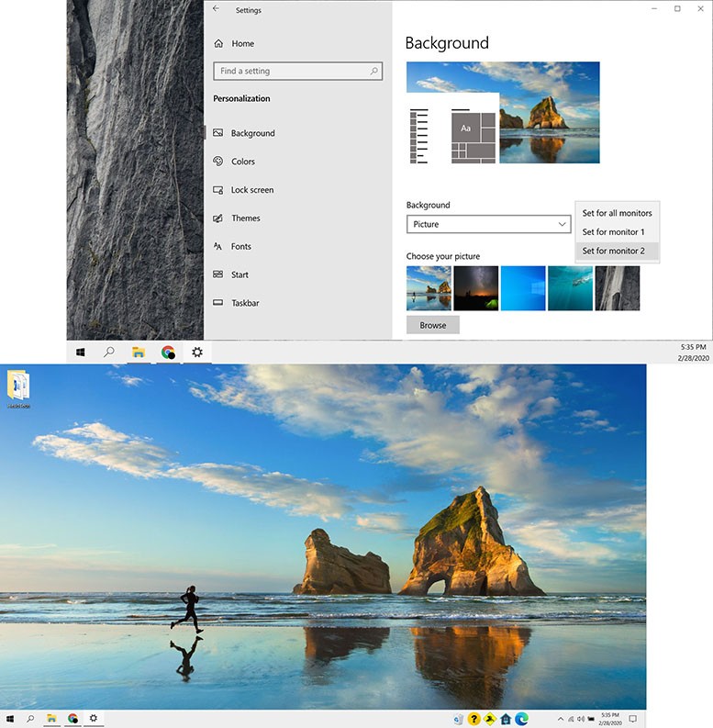Open the Lock screen settings page
Screen dimensions: 713x728
tap(244, 190)
